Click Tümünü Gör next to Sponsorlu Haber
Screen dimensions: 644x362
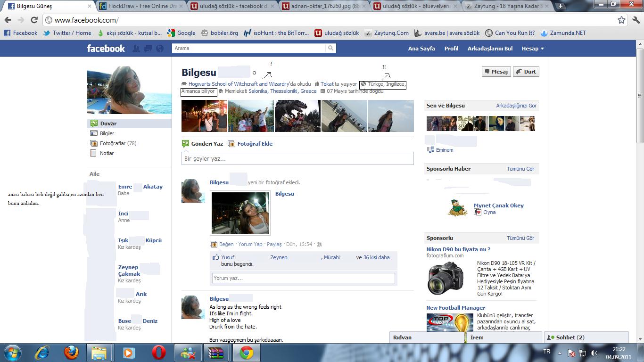(x=520, y=169)
